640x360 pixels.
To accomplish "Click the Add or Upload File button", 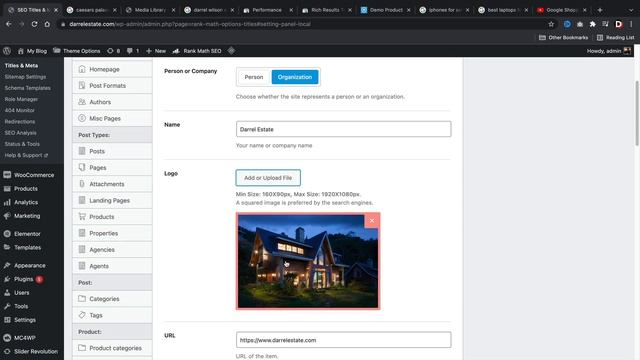I will 268,178.
